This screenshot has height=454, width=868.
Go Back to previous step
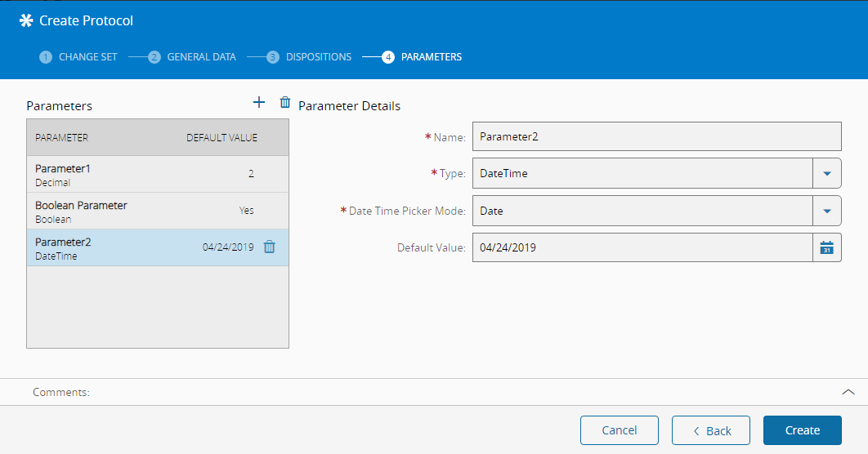[711, 430]
